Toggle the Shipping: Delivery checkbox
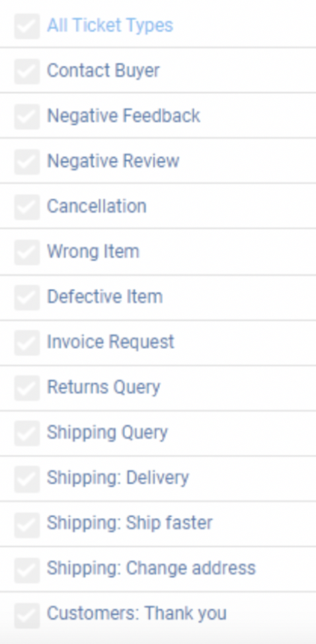This screenshot has height=644, width=316. (x=27, y=479)
